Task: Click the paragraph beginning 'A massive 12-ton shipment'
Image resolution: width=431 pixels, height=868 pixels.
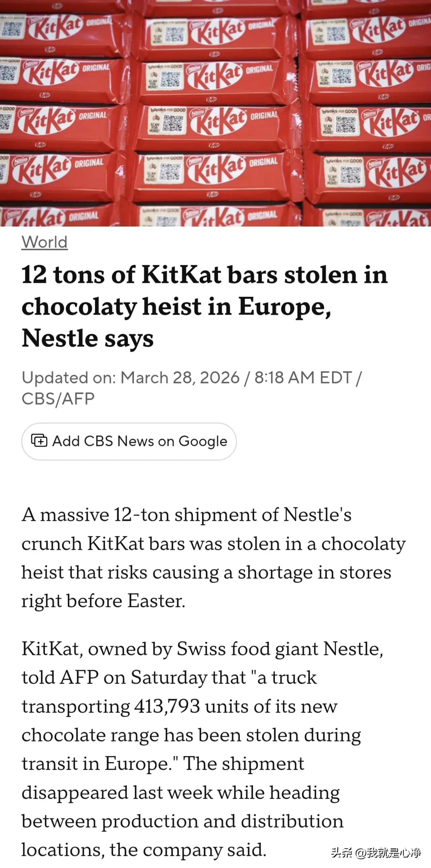Action: [213, 558]
